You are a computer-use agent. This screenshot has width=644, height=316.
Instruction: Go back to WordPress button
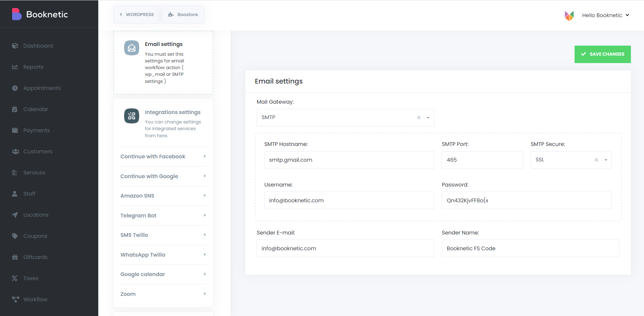137,15
